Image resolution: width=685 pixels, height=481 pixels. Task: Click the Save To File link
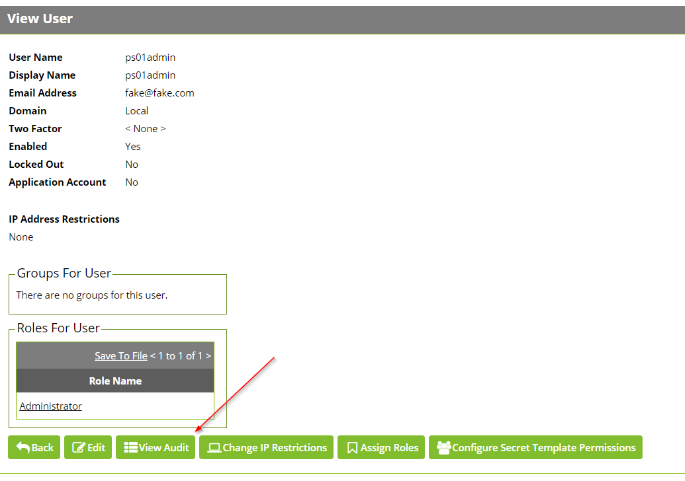pos(120,355)
